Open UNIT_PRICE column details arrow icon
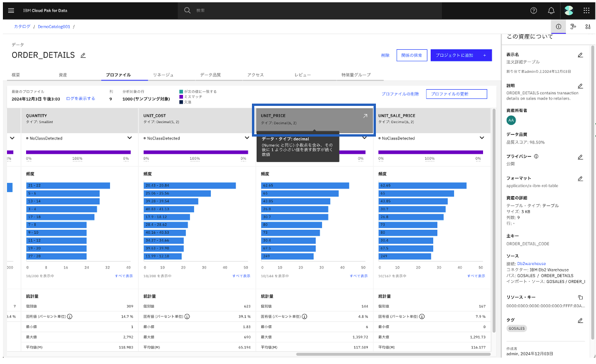Screen dimensions: 596x364 (x=365, y=116)
